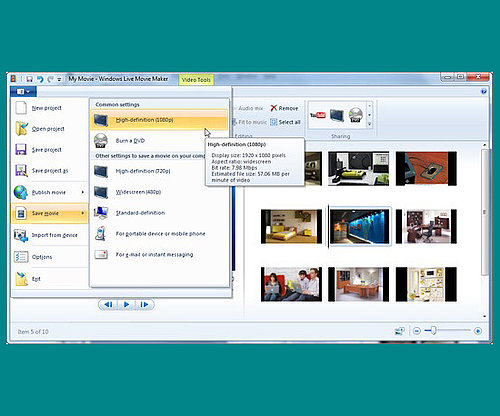Click the Redo arrow in title bar

click(50, 79)
